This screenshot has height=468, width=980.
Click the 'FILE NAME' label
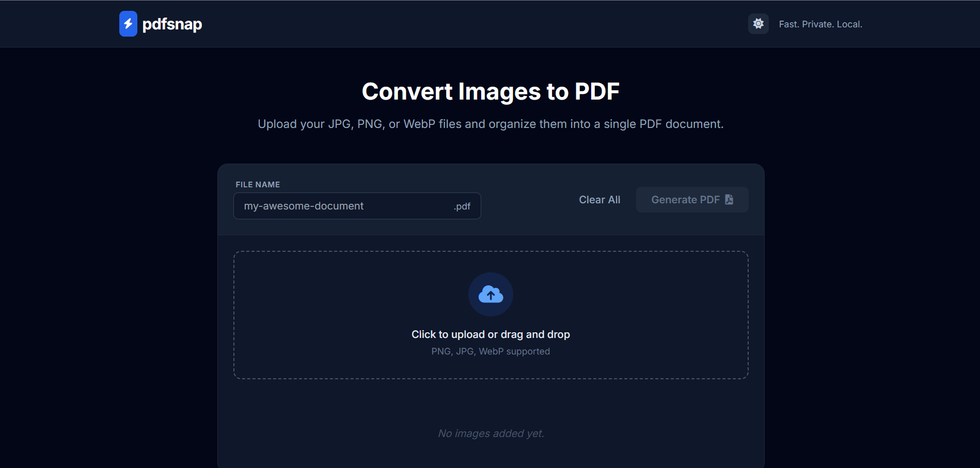coord(258,185)
